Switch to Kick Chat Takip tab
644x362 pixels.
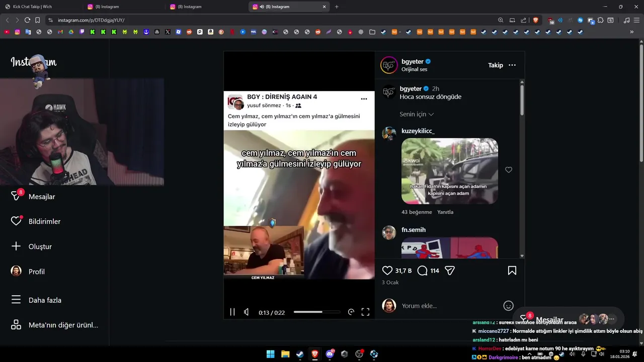pyautogui.click(x=41, y=7)
